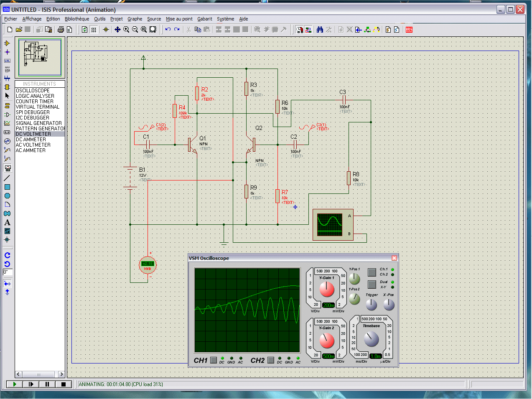Click the Open file folder icon
The width and height of the screenshot is (532, 399).
(19, 30)
